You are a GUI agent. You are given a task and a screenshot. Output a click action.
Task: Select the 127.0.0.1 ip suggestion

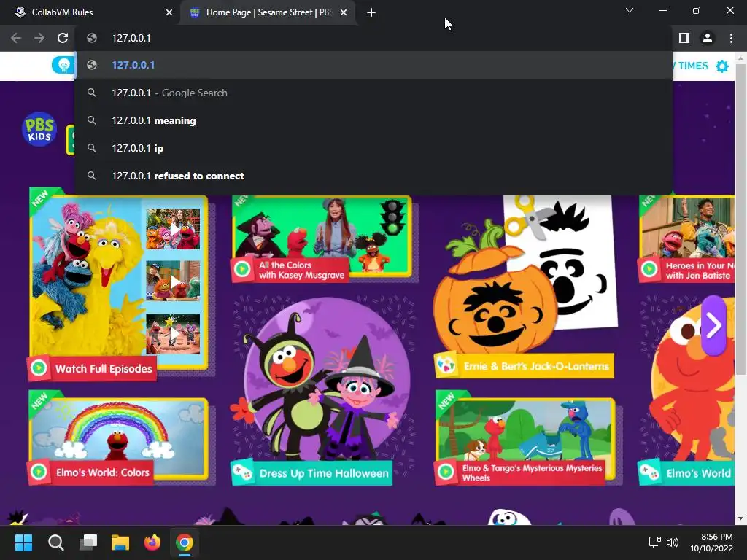click(373, 148)
